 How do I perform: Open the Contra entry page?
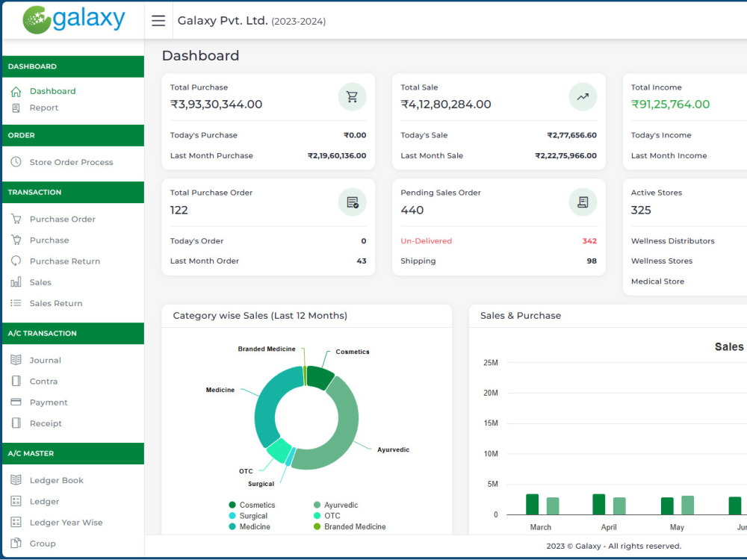coord(43,382)
